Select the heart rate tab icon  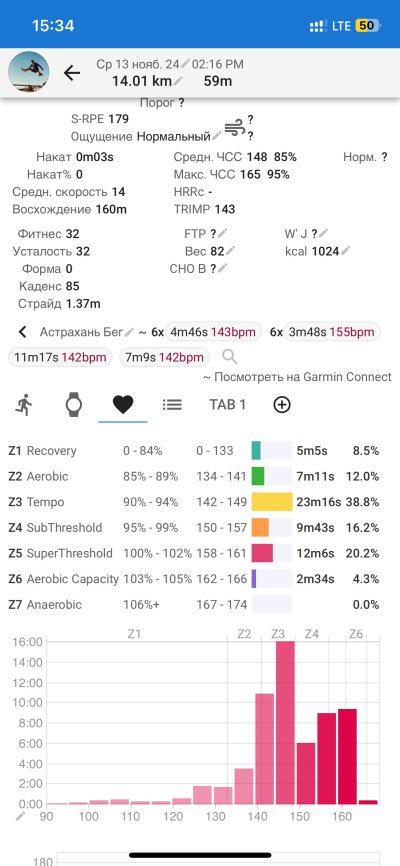123,405
